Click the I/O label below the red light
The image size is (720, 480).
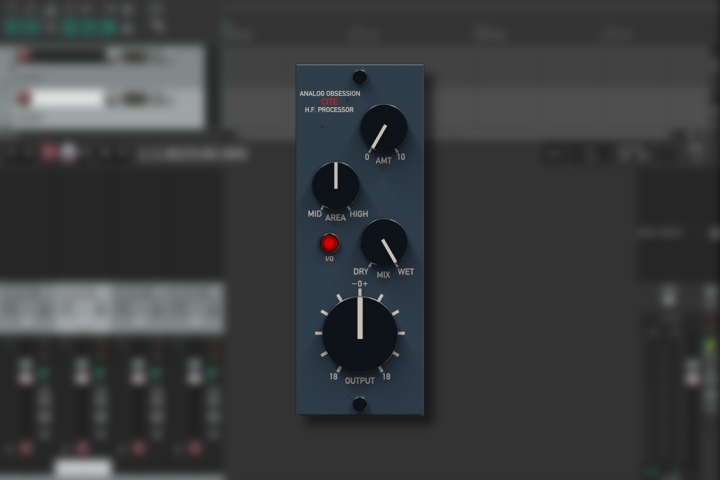(329, 260)
